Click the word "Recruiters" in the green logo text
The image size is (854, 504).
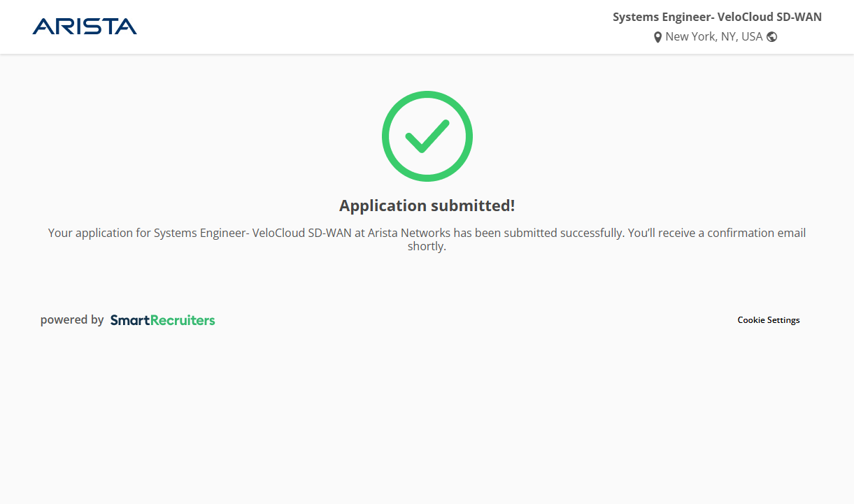[183, 320]
